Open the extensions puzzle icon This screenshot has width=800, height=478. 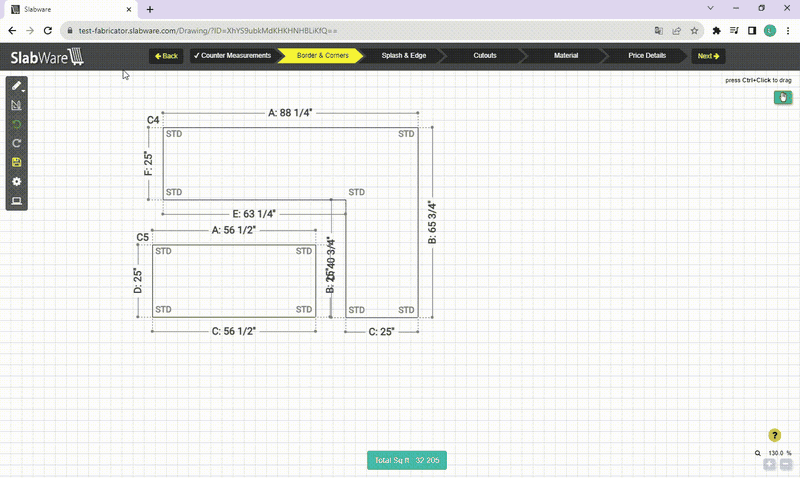pos(716,31)
